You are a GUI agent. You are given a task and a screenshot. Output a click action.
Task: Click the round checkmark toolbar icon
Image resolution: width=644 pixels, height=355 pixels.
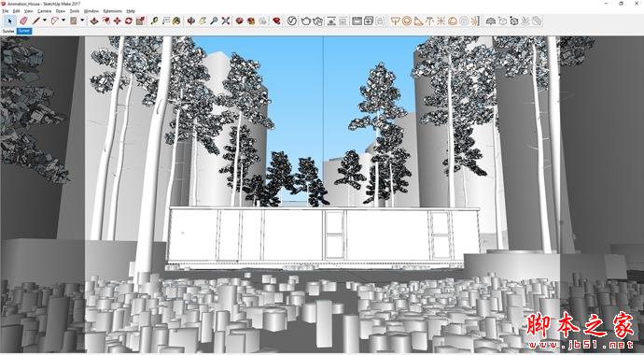click(291, 21)
